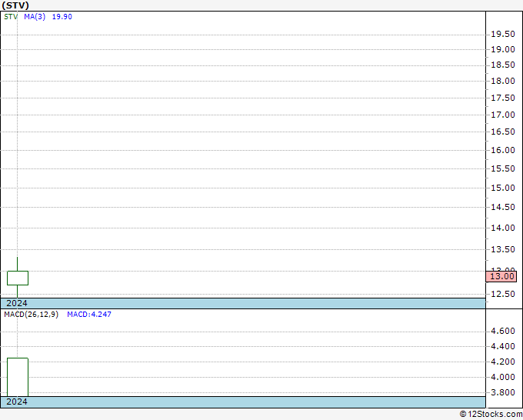Click the 15.50 price axis label
The width and height of the screenshot is (523, 420).
[x=503, y=168]
